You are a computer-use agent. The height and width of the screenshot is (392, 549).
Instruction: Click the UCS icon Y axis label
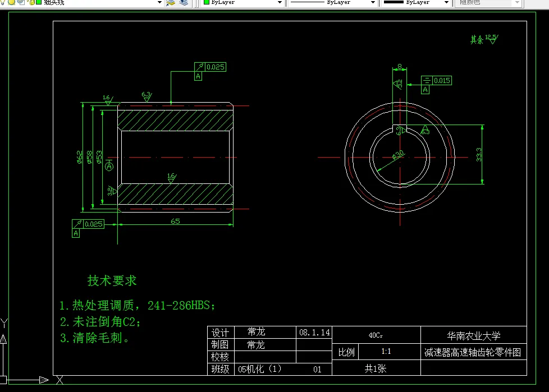[x=4, y=323]
